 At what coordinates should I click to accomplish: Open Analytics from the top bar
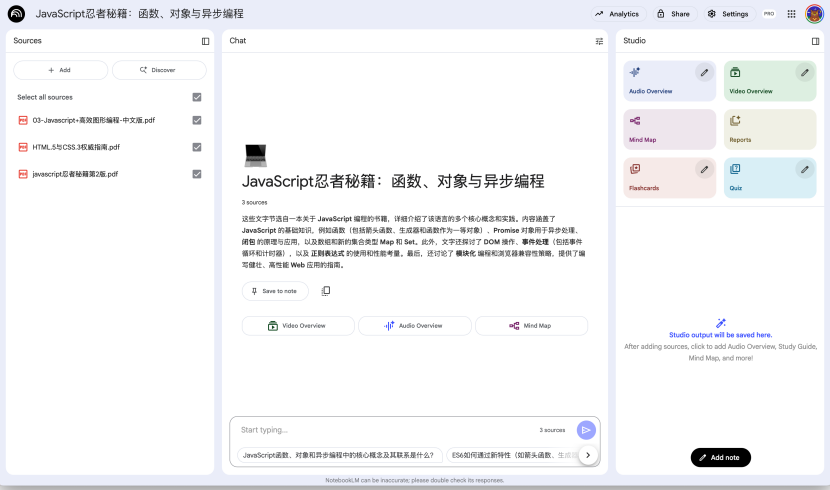[x=618, y=14]
